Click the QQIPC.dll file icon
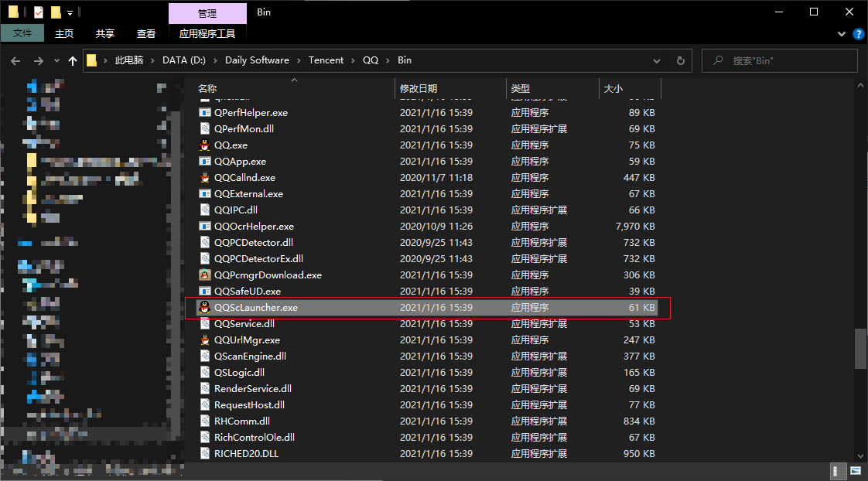This screenshot has width=868, height=481. 205,210
